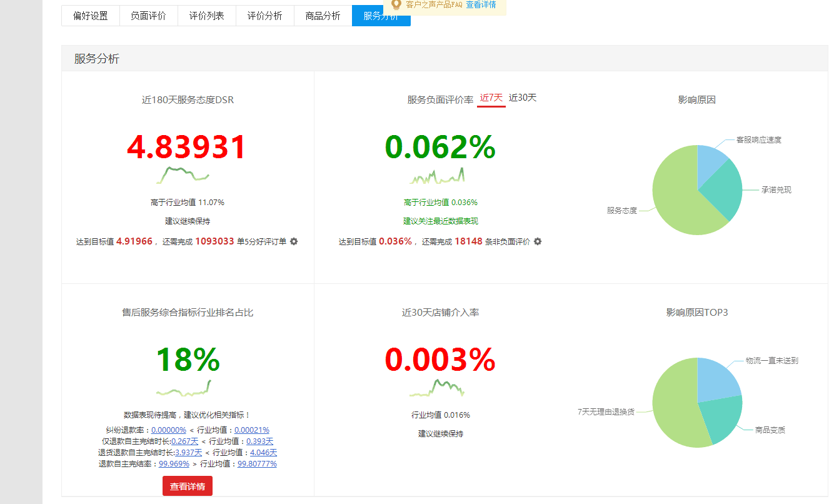Click 物流一直未送到 pie label
This screenshot has width=839, height=504.
click(x=772, y=360)
